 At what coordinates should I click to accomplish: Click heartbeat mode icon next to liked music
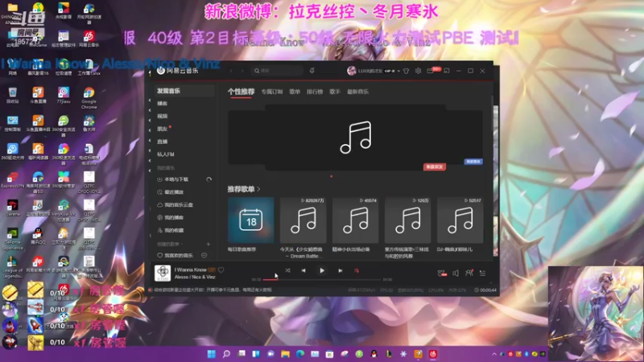click(204, 255)
